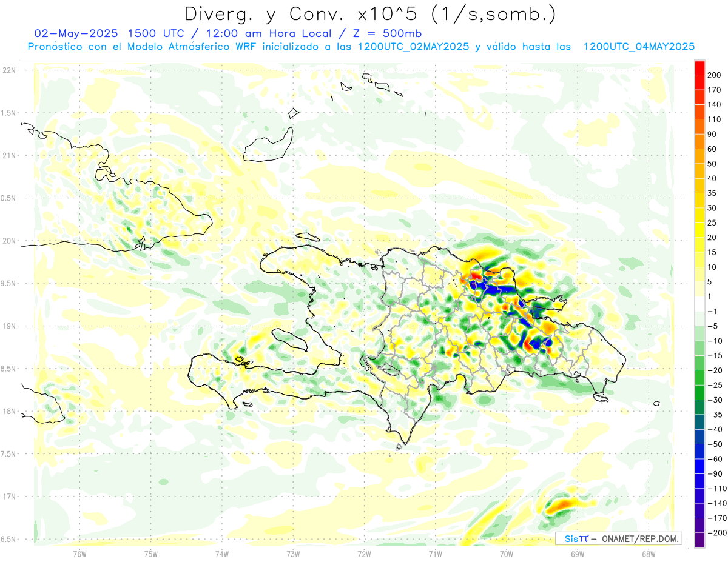728x562 pixels.
Task: Click the colorbar value "35"
Action: coord(713,193)
